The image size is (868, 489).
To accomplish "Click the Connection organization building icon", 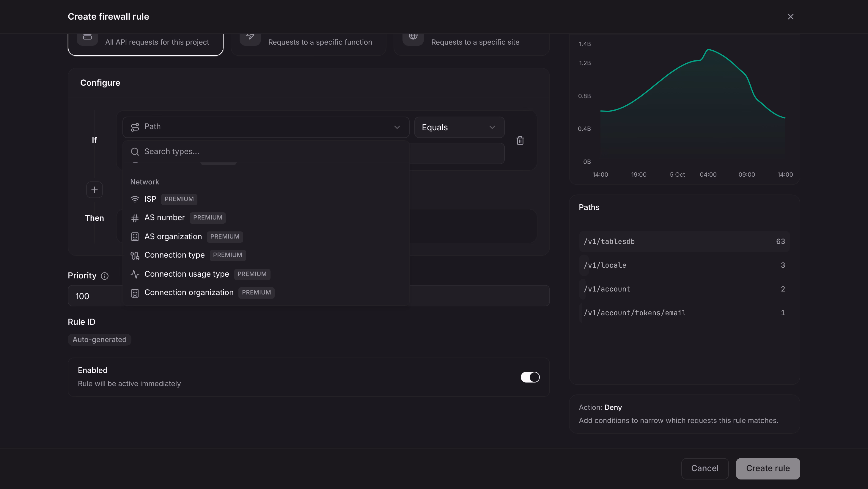I will 135,293.
